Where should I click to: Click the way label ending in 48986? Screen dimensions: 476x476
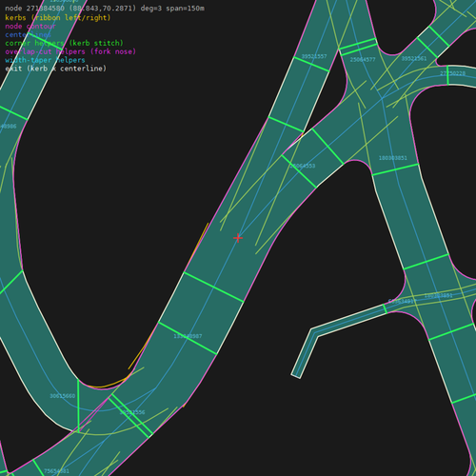(7, 127)
